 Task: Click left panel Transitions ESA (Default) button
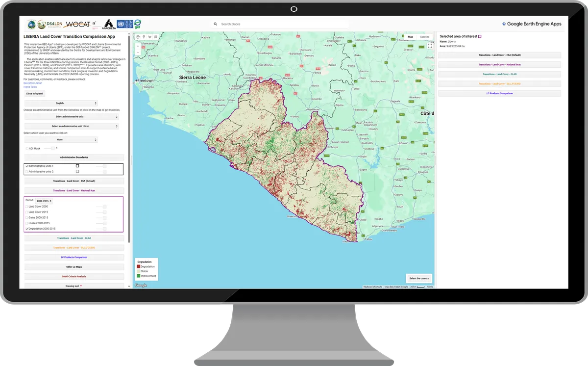74,181
